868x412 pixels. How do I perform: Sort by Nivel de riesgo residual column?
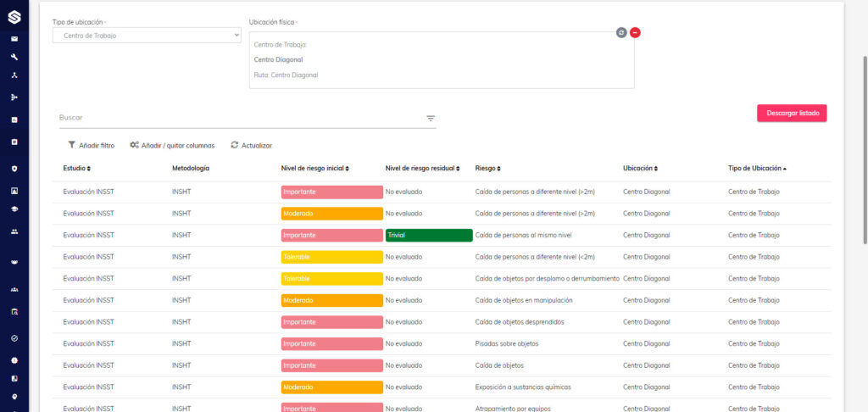click(x=422, y=169)
